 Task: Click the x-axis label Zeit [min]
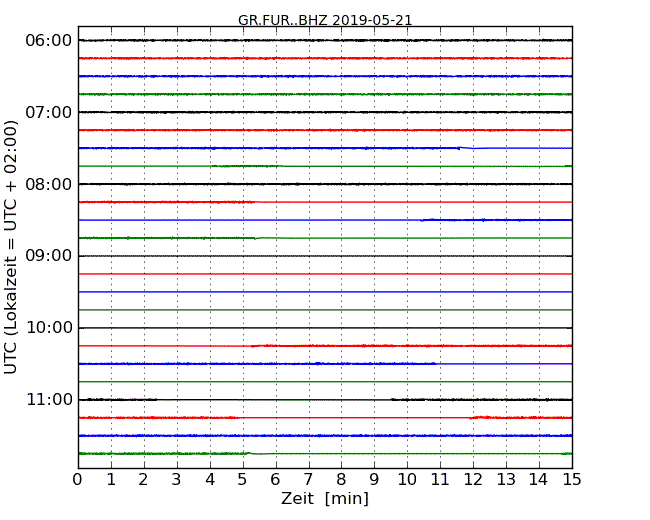[325, 498]
